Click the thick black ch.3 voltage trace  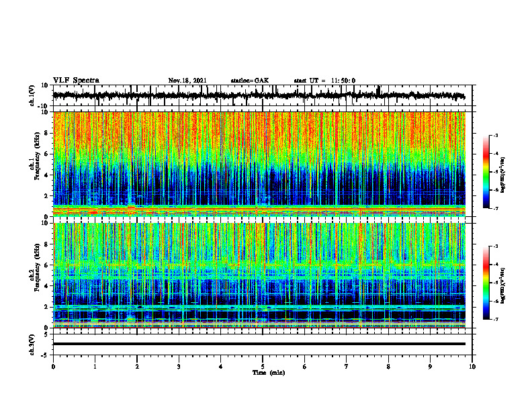tap(259, 344)
